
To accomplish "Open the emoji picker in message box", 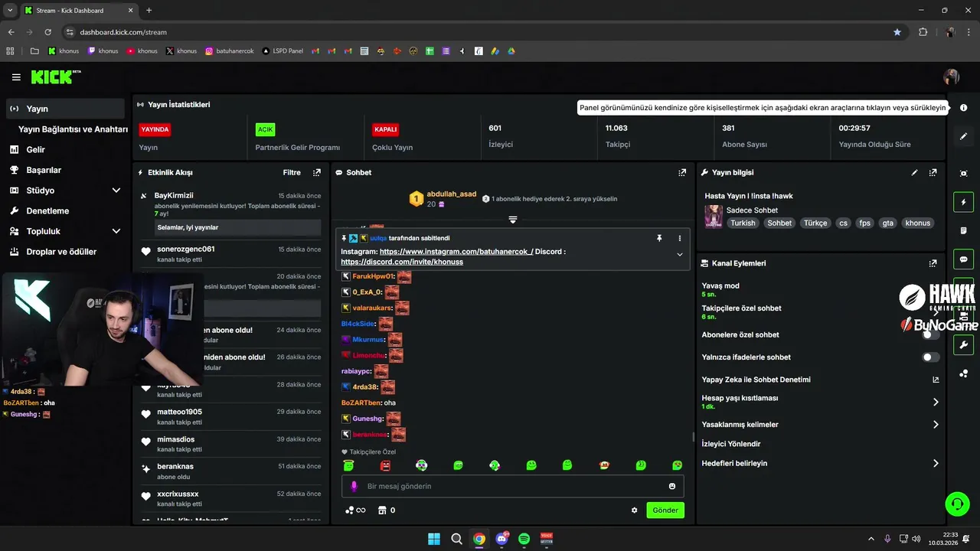I will (x=672, y=486).
